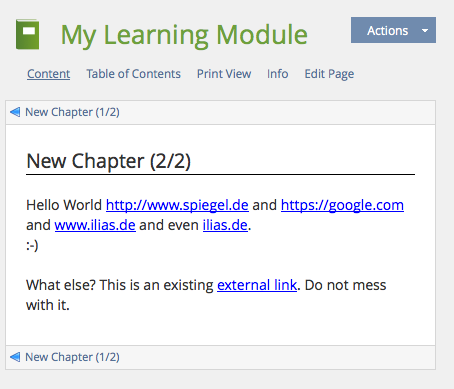This screenshot has height=389, width=454.
Task: Go to New Chapter (1/2) bottom link
Action: point(72,357)
